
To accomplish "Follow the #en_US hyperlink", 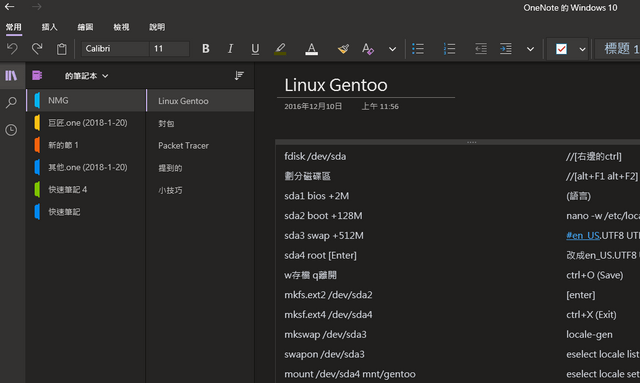I will click(582, 236).
